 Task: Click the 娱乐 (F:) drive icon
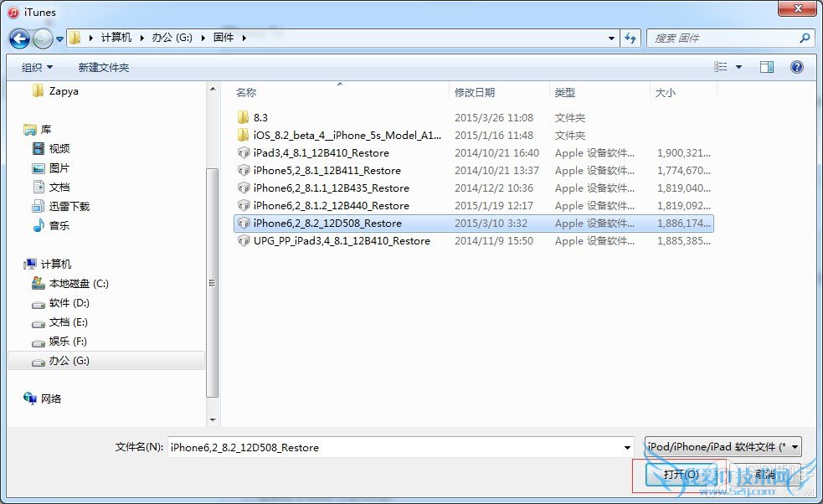(x=39, y=342)
